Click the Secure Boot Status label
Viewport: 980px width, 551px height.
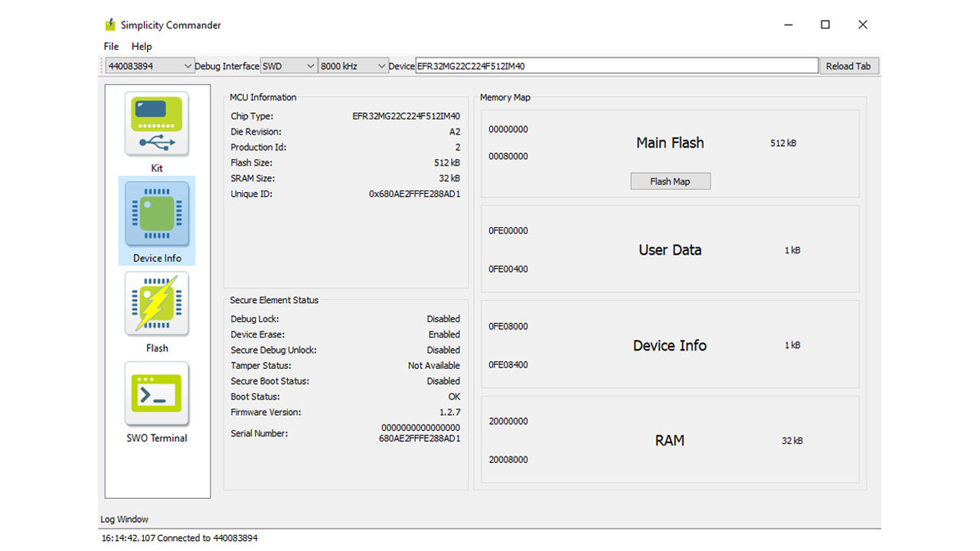pyautogui.click(x=269, y=381)
